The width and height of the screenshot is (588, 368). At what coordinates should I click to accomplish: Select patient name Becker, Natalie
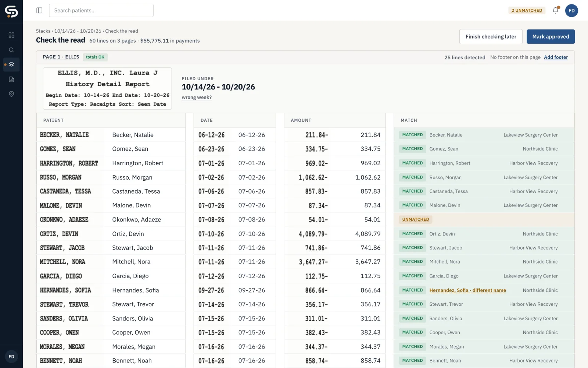click(133, 135)
